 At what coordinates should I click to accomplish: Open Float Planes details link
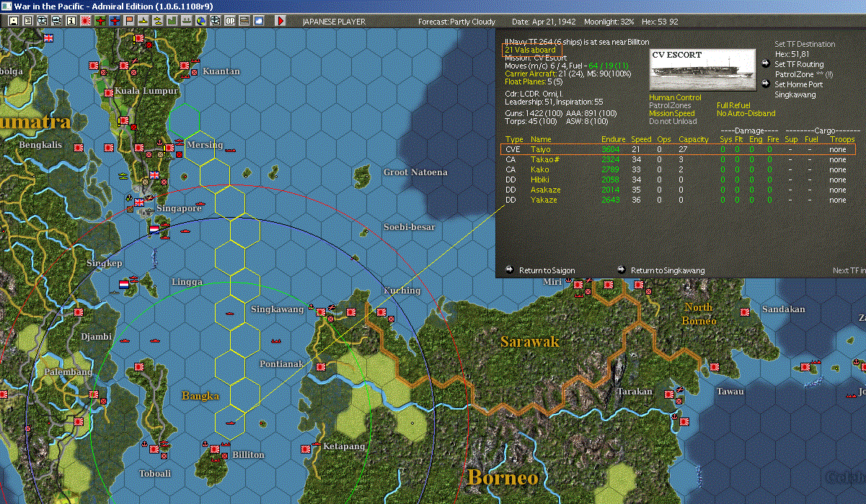[524, 81]
